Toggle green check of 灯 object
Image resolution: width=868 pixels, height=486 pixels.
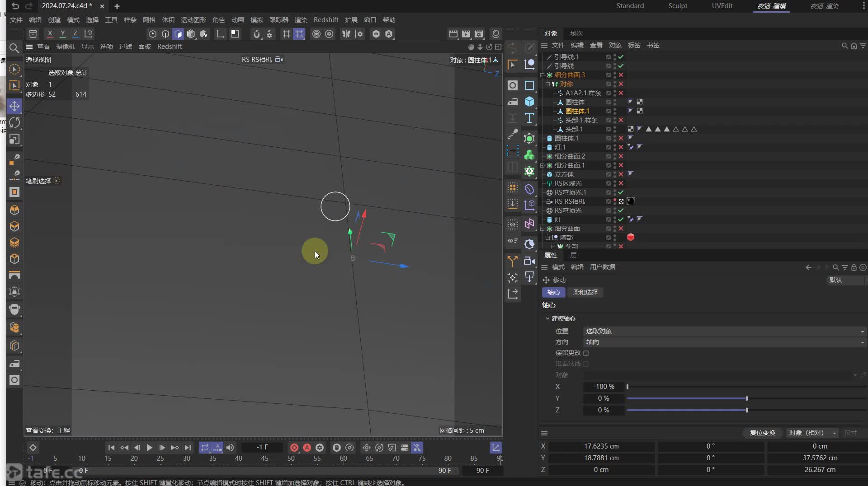[x=621, y=220]
